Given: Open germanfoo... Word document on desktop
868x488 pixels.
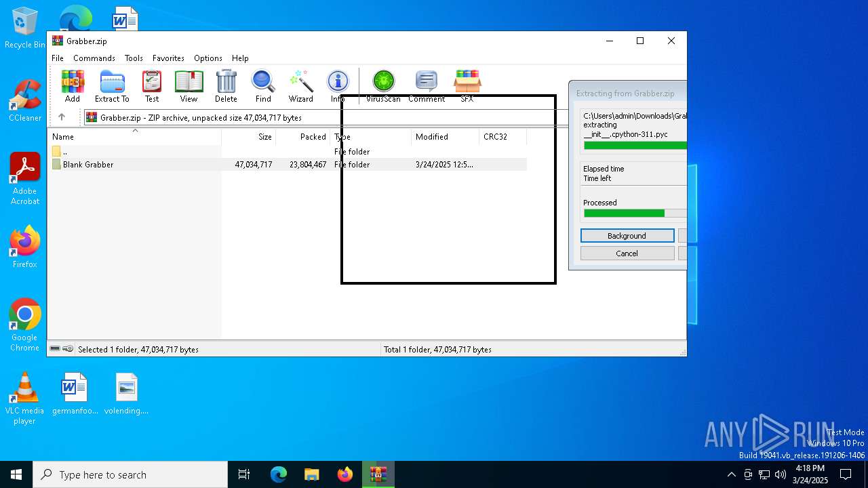Looking at the screenshot, I should tap(74, 393).
